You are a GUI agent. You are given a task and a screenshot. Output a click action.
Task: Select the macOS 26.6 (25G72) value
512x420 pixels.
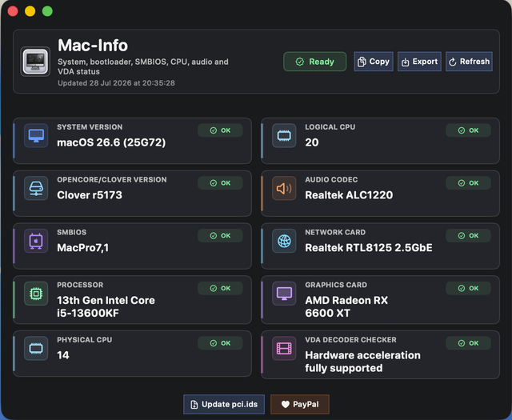click(x=111, y=142)
